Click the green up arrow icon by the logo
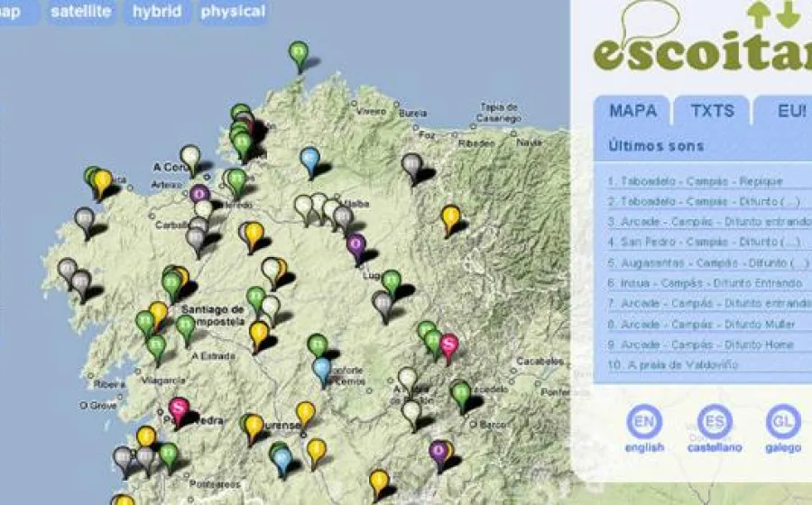 click(x=759, y=14)
